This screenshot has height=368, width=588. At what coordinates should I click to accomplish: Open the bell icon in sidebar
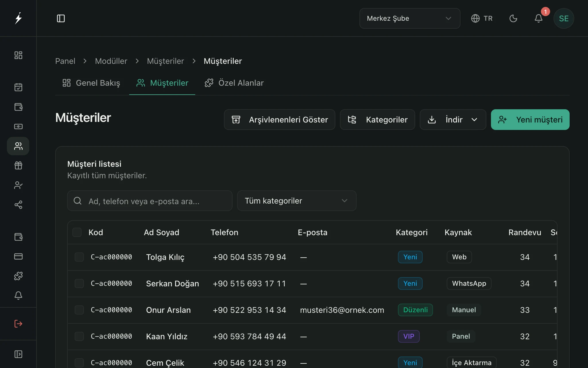pyautogui.click(x=18, y=296)
